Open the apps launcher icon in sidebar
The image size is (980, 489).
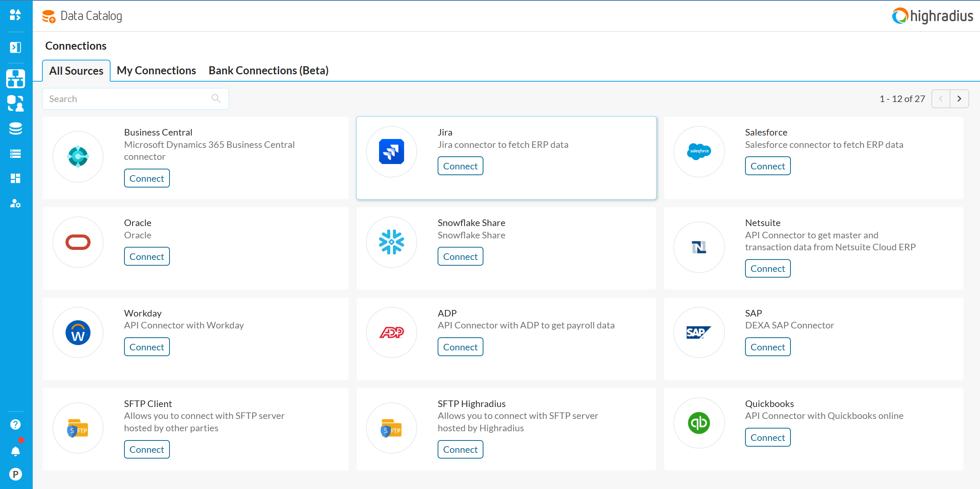pyautogui.click(x=15, y=15)
